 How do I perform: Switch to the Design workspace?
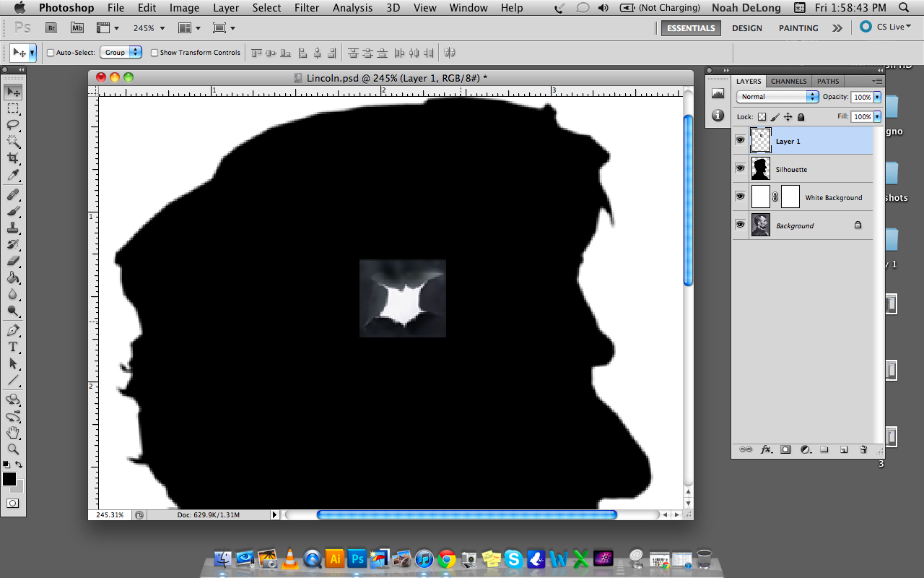tap(746, 28)
